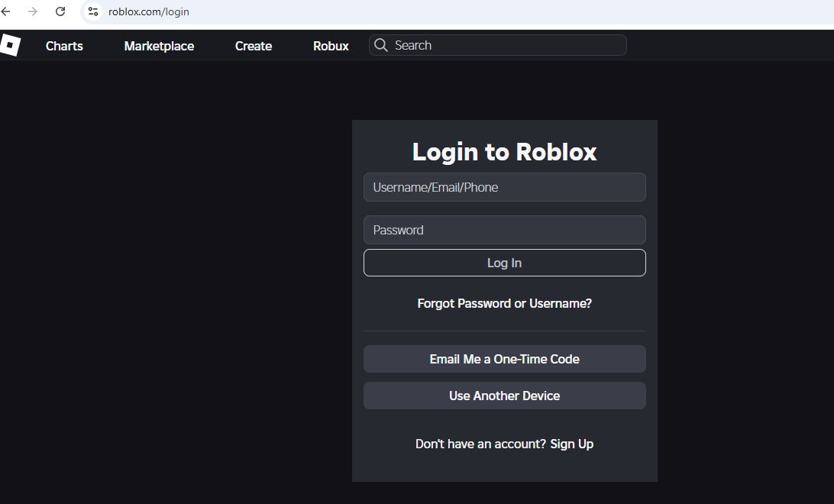Open the Marketplace section

(158, 46)
